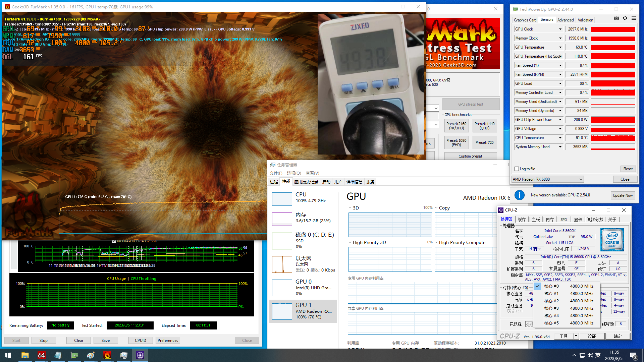This screenshot has height=362, width=644.
Task: Open the Windows Start menu
Action: pyautogui.click(x=8, y=355)
